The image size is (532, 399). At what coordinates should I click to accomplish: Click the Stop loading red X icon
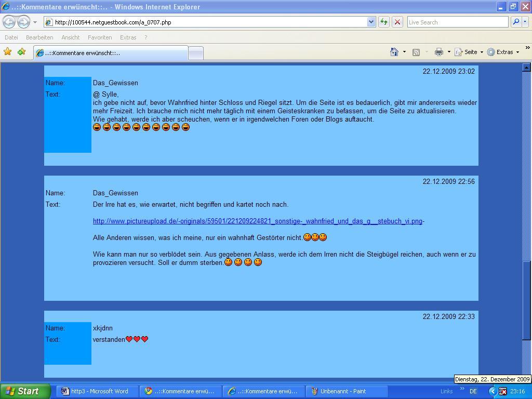tap(397, 22)
